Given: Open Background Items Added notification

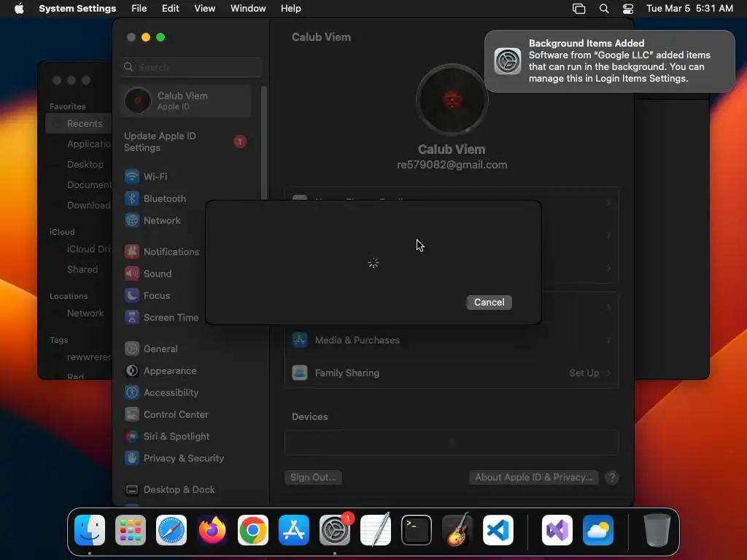Looking at the screenshot, I should tap(609, 61).
